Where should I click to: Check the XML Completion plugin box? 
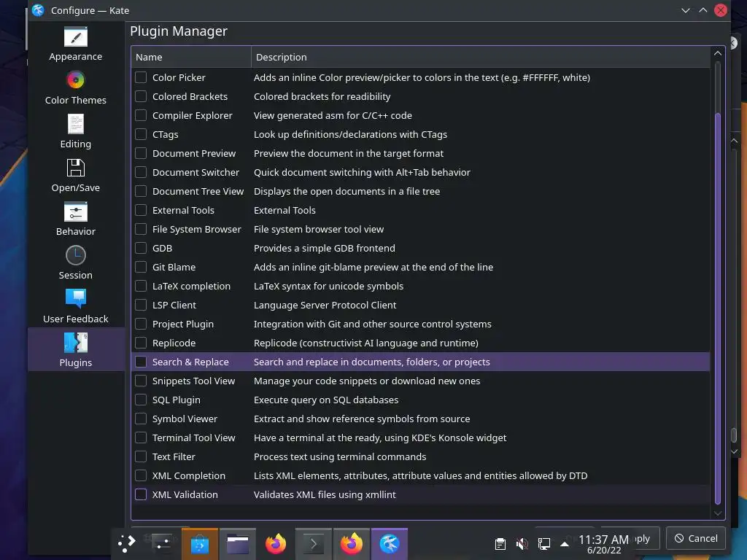pyautogui.click(x=141, y=475)
